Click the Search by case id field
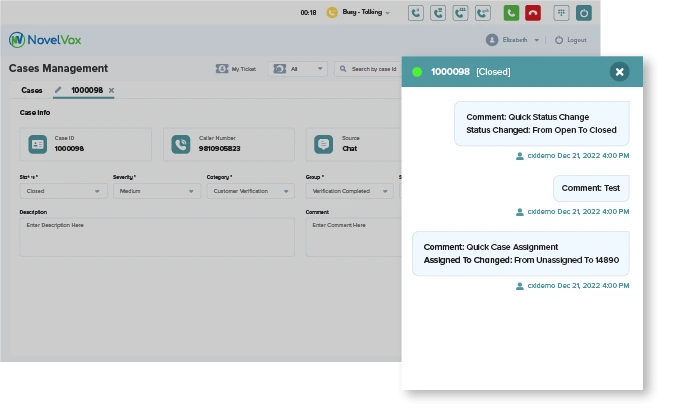This screenshot has width=690, height=414. pos(368,69)
